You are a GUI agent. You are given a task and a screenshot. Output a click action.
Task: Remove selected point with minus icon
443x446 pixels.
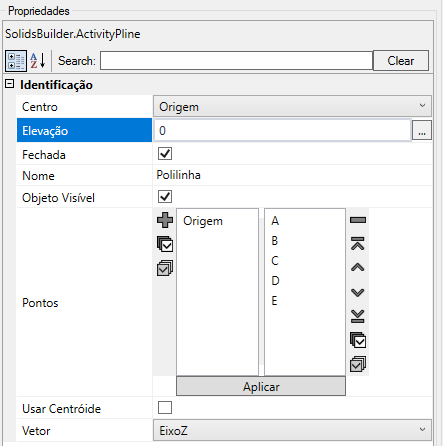point(358,220)
